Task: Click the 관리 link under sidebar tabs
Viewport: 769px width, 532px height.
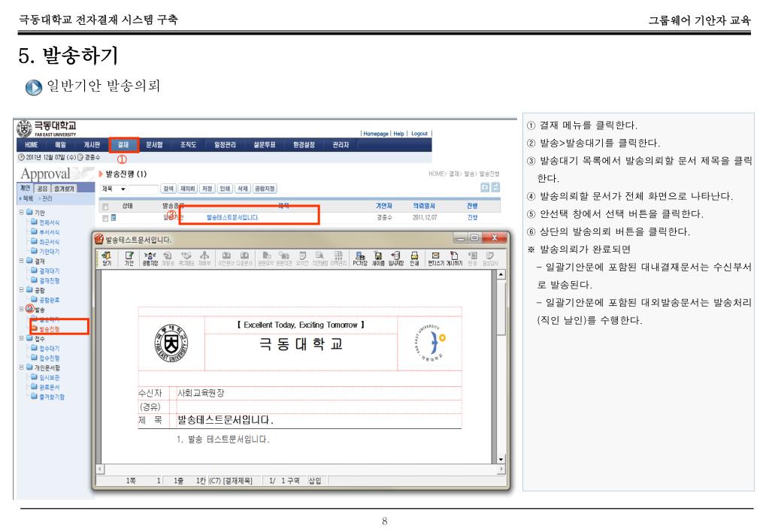Action: (x=47, y=198)
